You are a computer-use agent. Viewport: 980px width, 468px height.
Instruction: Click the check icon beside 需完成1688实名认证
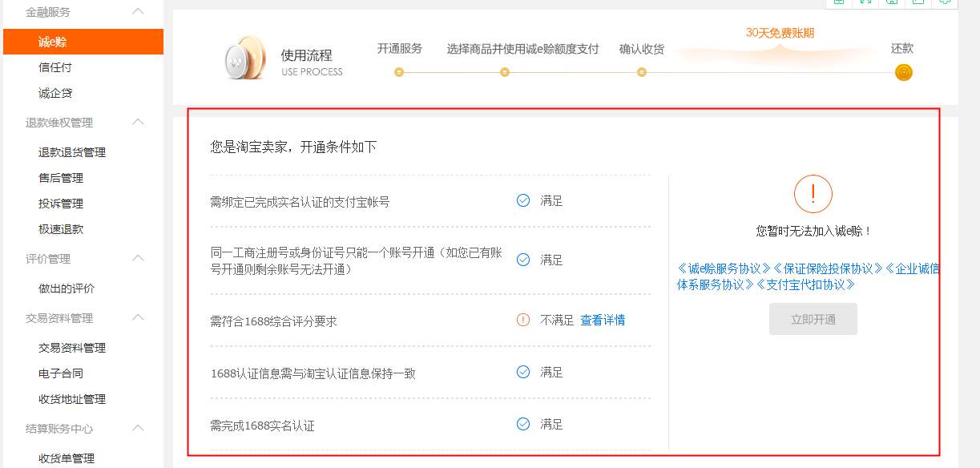522,424
